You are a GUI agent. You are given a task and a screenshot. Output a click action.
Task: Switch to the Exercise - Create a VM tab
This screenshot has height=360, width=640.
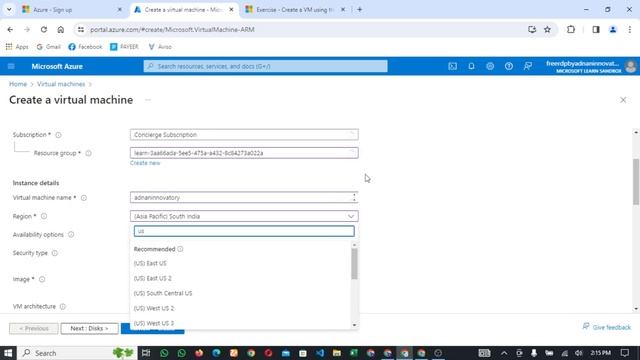(x=295, y=9)
